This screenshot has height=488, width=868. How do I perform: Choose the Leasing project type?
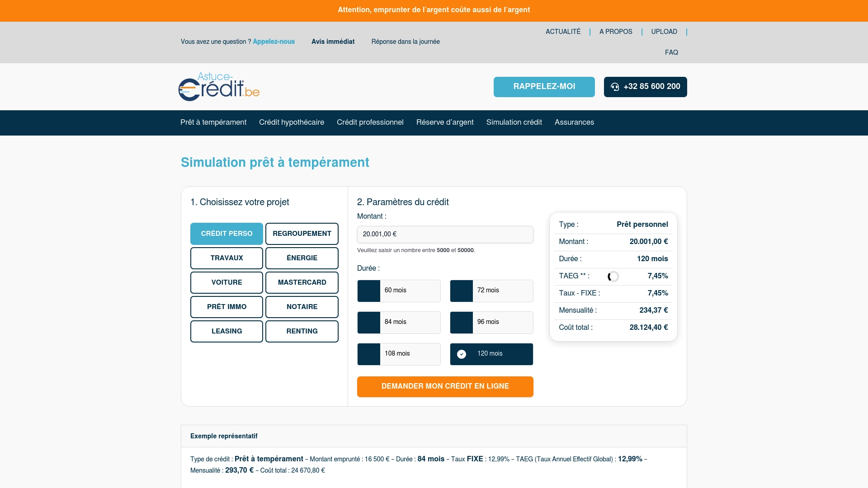pos(226,331)
